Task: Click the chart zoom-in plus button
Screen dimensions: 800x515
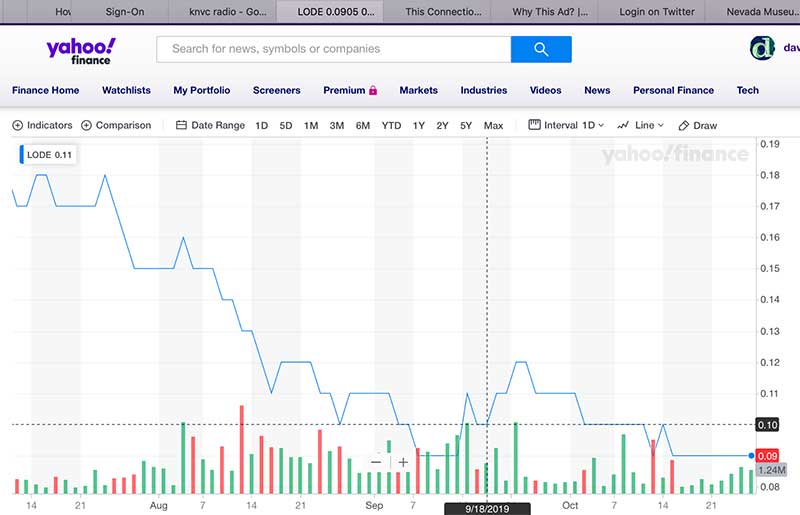Action: click(403, 462)
